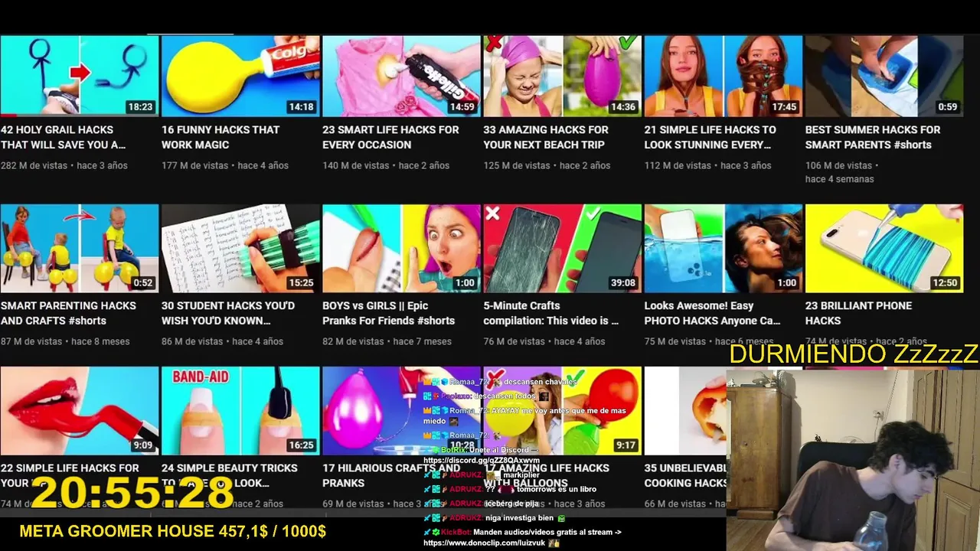Image resolution: width=980 pixels, height=551 pixels.
Task: Click title 'SMART PARENTING HACKS AND CRAFTS #shorts'
Action: tap(68, 313)
